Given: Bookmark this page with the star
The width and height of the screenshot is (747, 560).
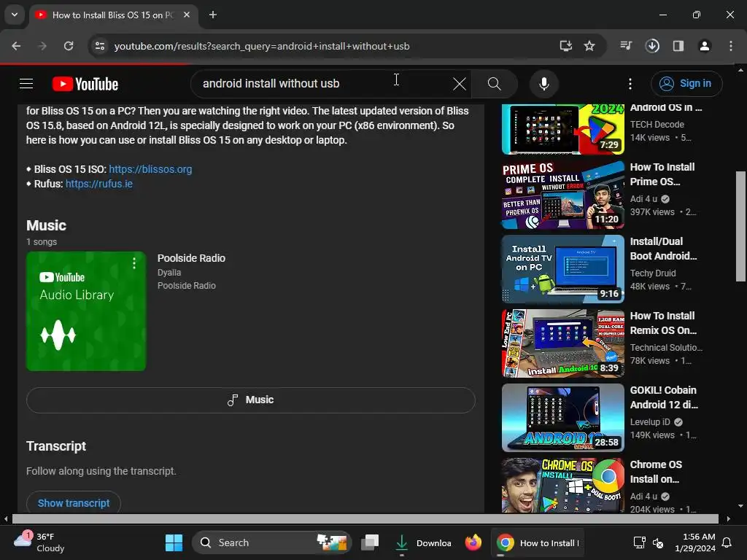Looking at the screenshot, I should tap(589, 46).
